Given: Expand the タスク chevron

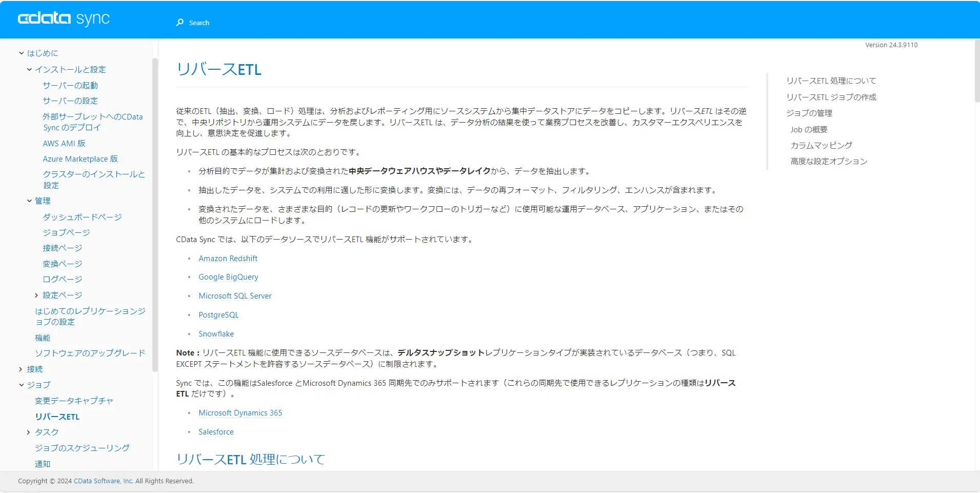Looking at the screenshot, I should pyautogui.click(x=29, y=432).
